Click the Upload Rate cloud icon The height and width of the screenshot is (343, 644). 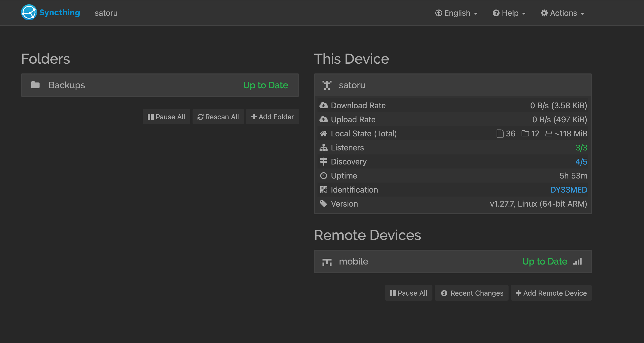pyautogui.click(x=324, y=120)
